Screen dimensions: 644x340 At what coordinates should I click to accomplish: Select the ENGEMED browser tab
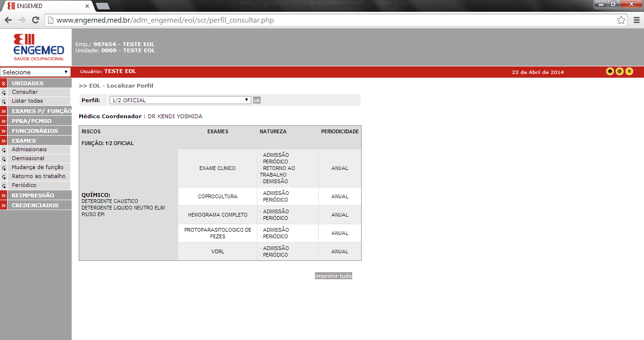pyautogui.click(x=47, y=6)
